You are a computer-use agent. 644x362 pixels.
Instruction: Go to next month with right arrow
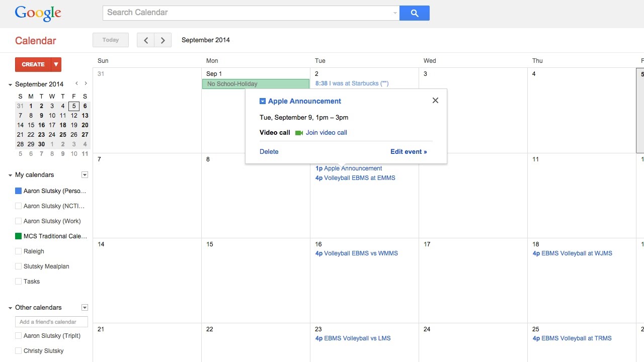(163, 40)
